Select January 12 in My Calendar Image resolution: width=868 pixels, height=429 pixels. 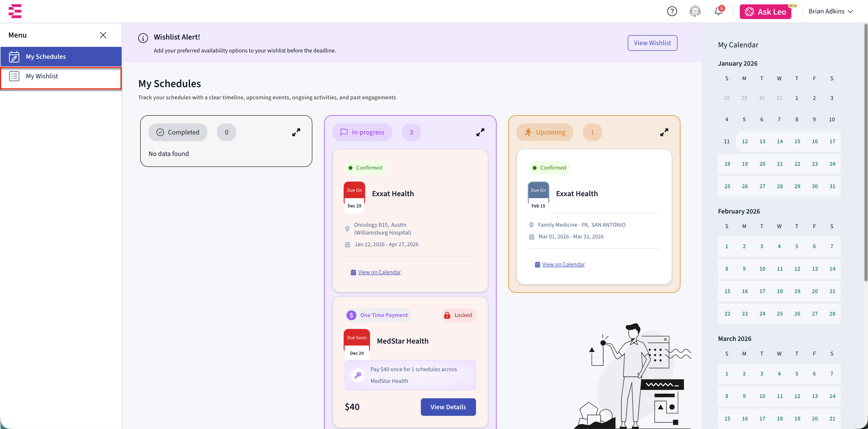744,142
